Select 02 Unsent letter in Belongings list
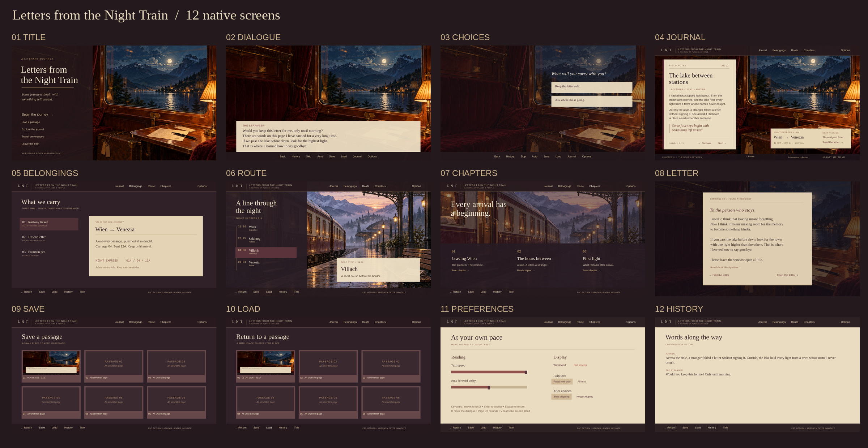Screen dimensions: 868x448 (x=49, y=238)
